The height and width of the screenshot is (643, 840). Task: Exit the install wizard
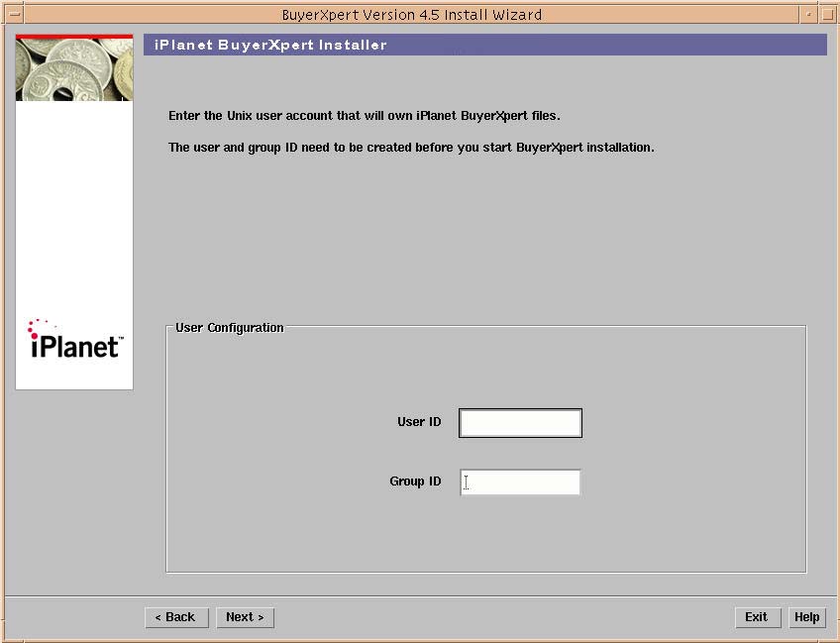(758, 617)
